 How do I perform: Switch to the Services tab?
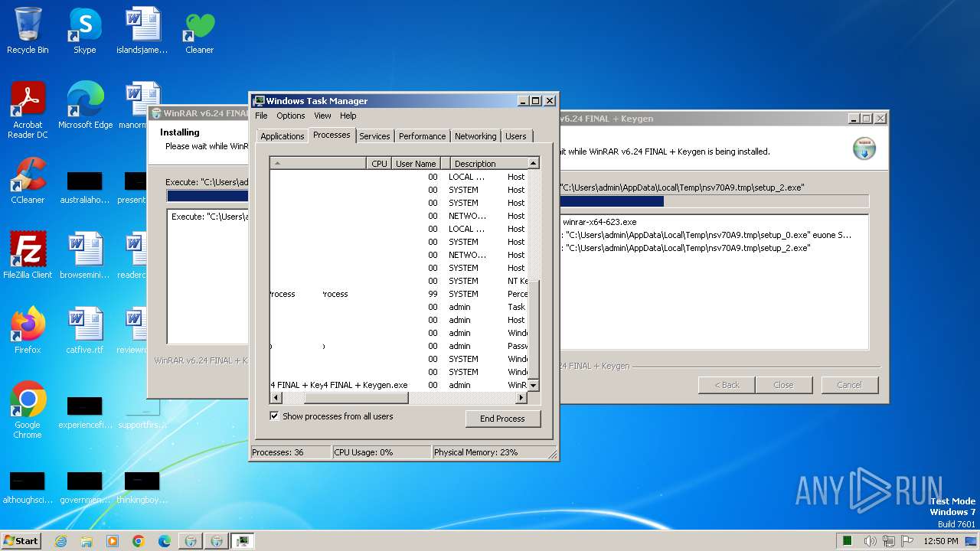[x=374, y=136]
